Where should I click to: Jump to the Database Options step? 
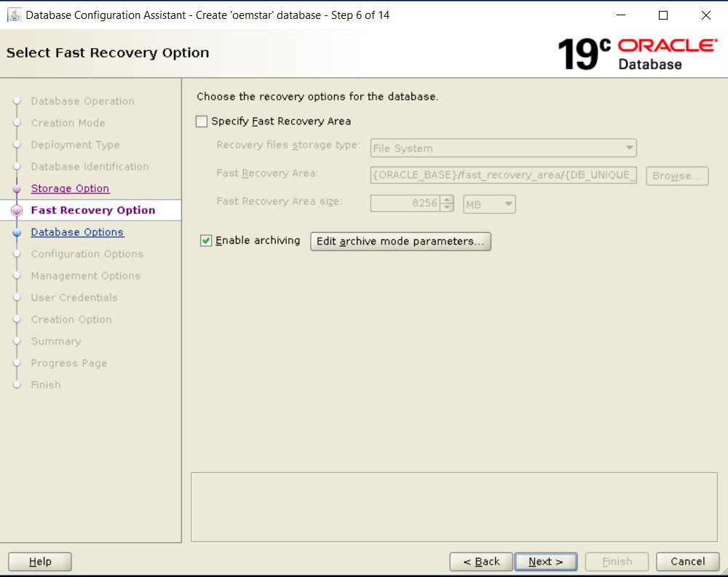[x=77, y=232]
